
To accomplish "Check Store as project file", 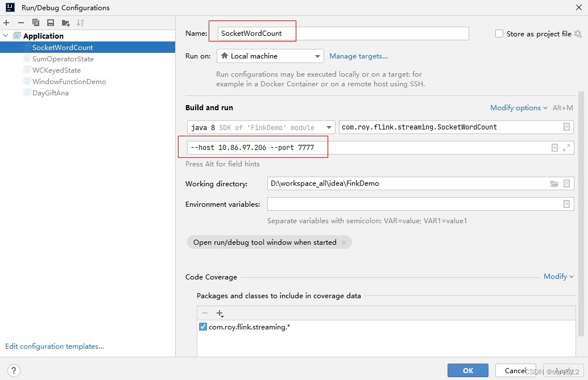I will tap(499, 34).
